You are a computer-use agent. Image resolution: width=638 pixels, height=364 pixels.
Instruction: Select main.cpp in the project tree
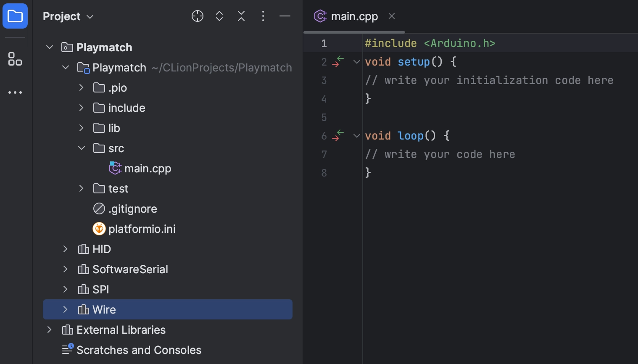point(148,169)
